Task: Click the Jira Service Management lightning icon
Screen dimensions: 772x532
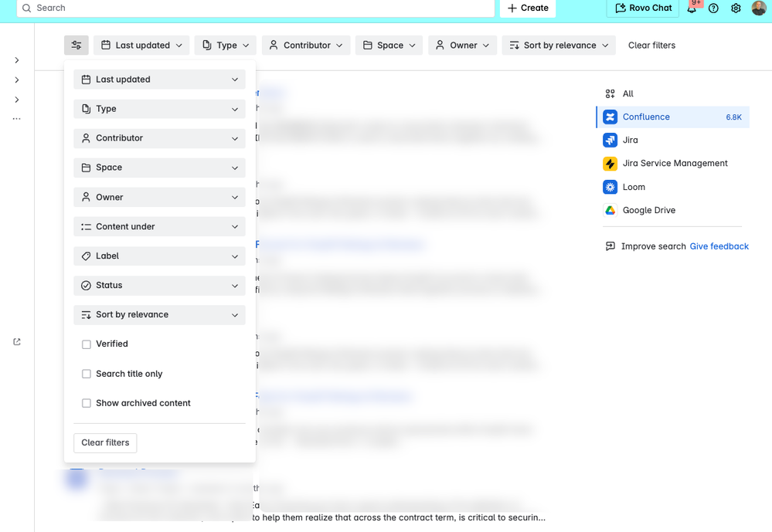Action: pyautogui.click(x=610, y=164)
